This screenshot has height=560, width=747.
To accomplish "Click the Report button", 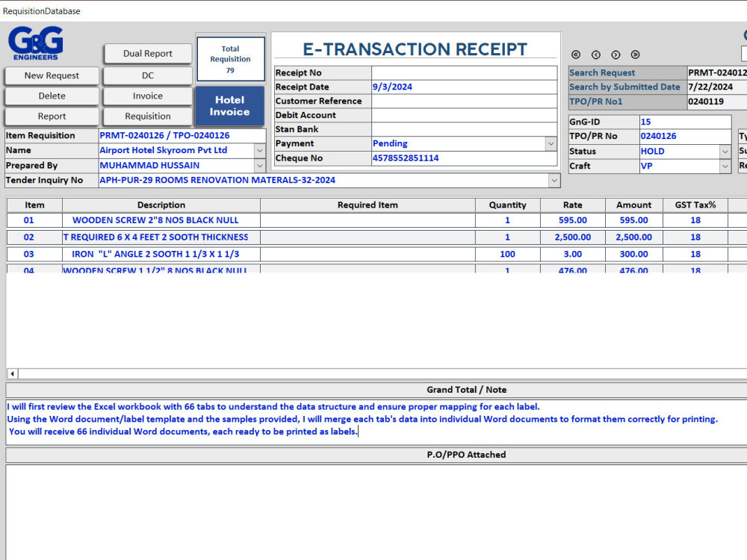I will coord(52,116).
